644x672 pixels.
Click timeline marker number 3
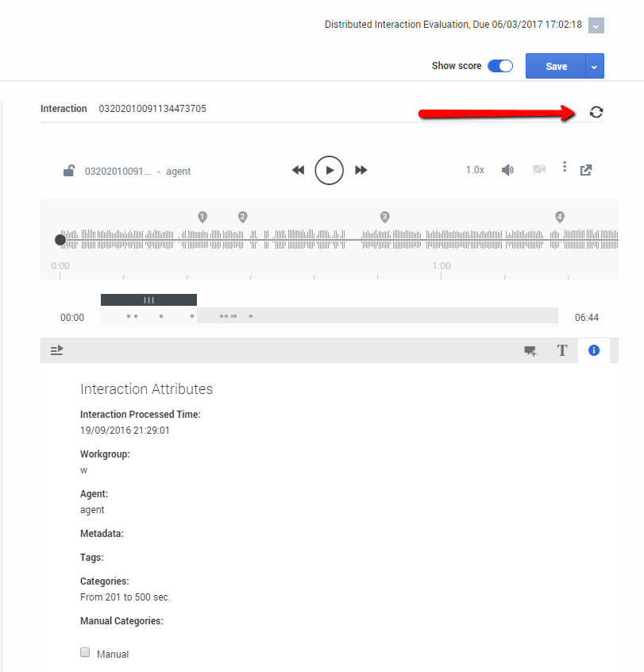(x=385, y=217)
